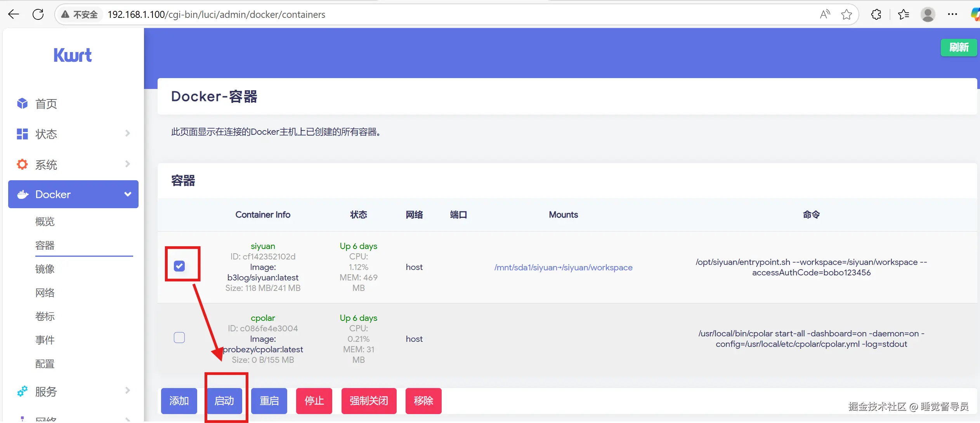Reload the page with the refresh icon
Image resolution: width=980 pixels, height=423 pixels.
(x=38, y=14)
